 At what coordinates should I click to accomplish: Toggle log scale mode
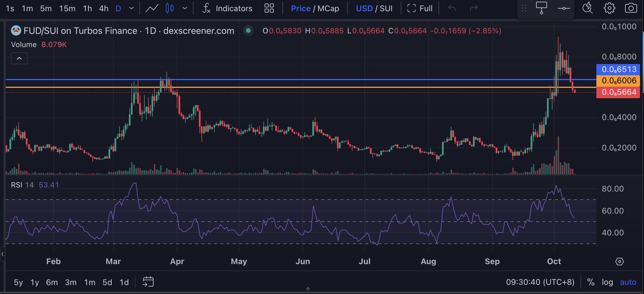tap(608, 282)
